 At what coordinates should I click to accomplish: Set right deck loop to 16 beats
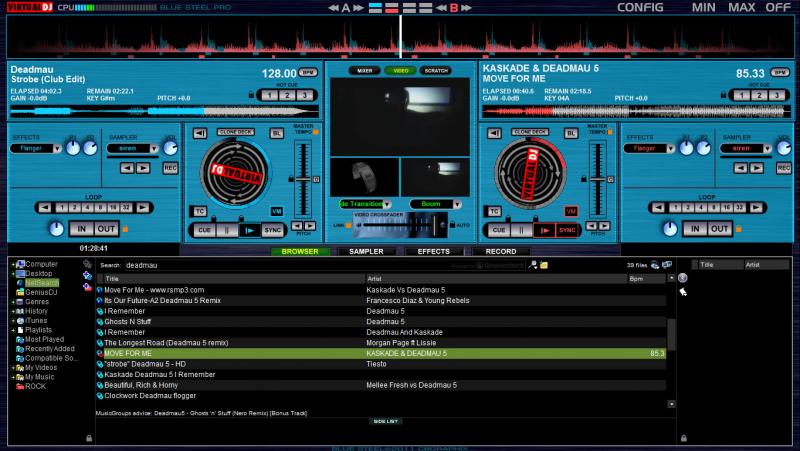point(726,208)
